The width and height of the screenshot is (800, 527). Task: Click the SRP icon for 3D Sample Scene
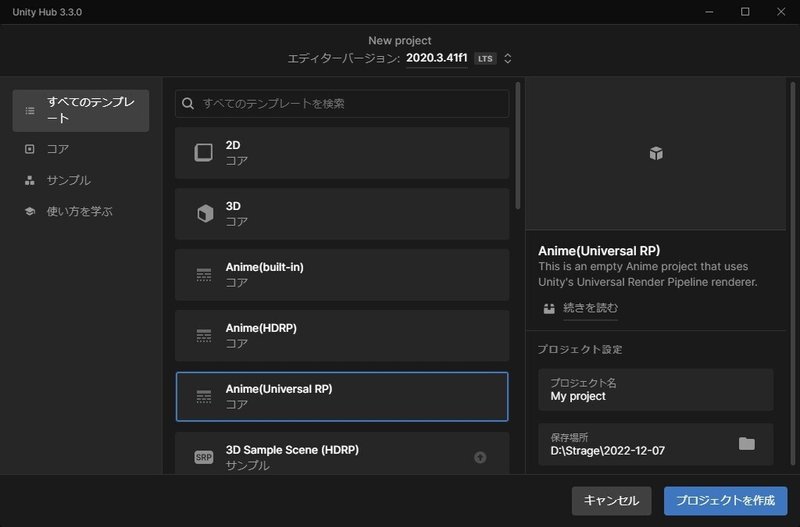click(x=204, y=457)
